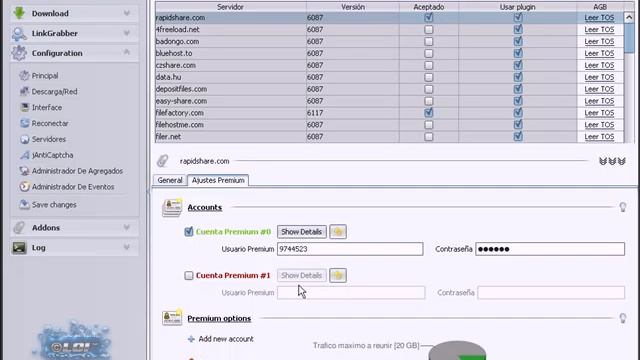Click the Download section green arrow icon
Image resolution: width=640 pixels, height=360 pixels.
click(x=19, y=13)
